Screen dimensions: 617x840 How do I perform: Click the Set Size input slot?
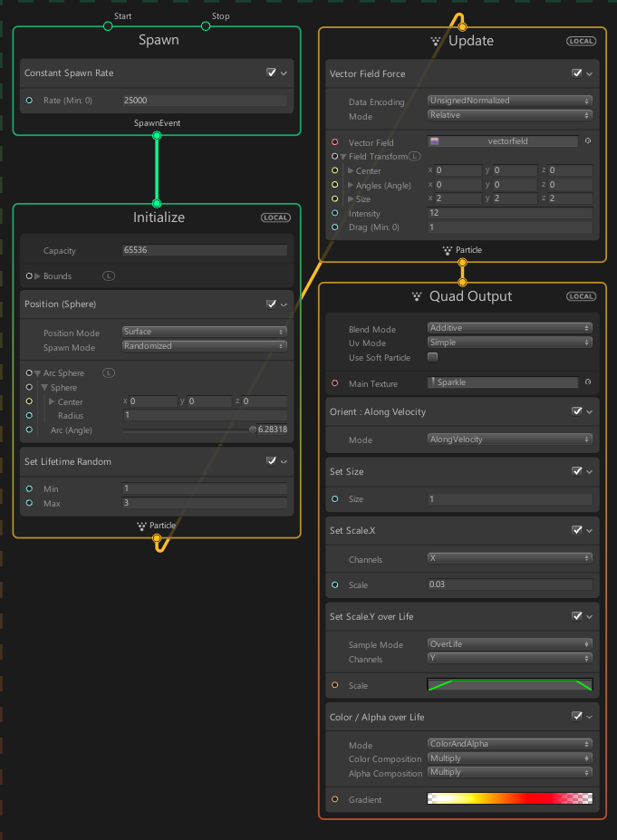[334, 498]
